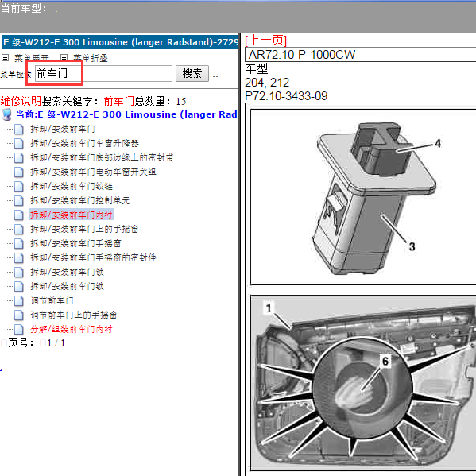Click document icon for 拆卸/安装前车门车窗升降器
This screenshot has height=476, width=476.
coord(19,143)
